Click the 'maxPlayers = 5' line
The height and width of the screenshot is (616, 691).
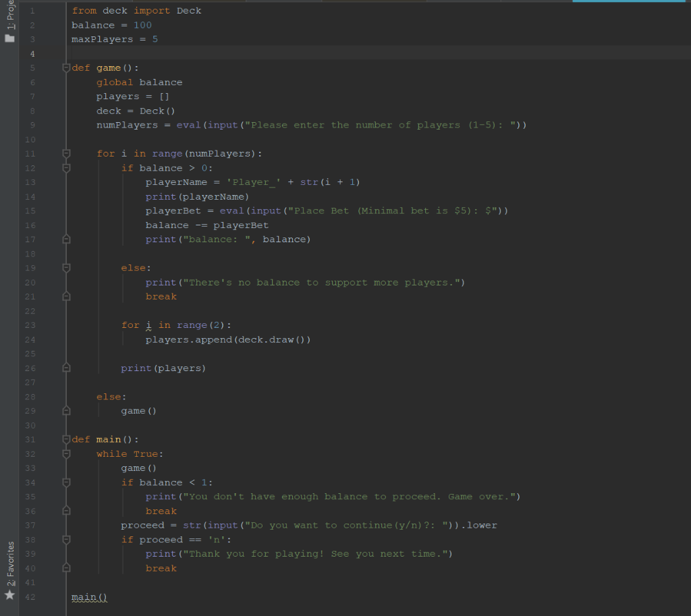pos(115,39)
